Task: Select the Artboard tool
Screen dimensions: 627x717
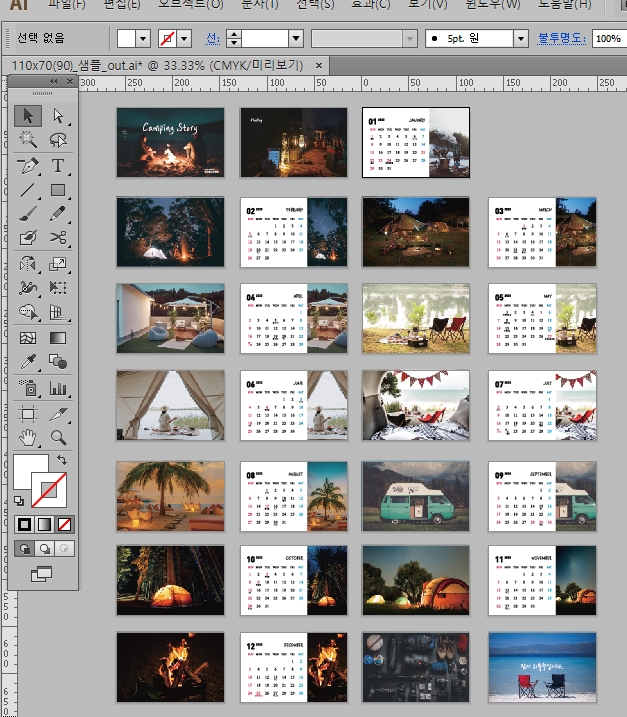Action: pos(28,414)
